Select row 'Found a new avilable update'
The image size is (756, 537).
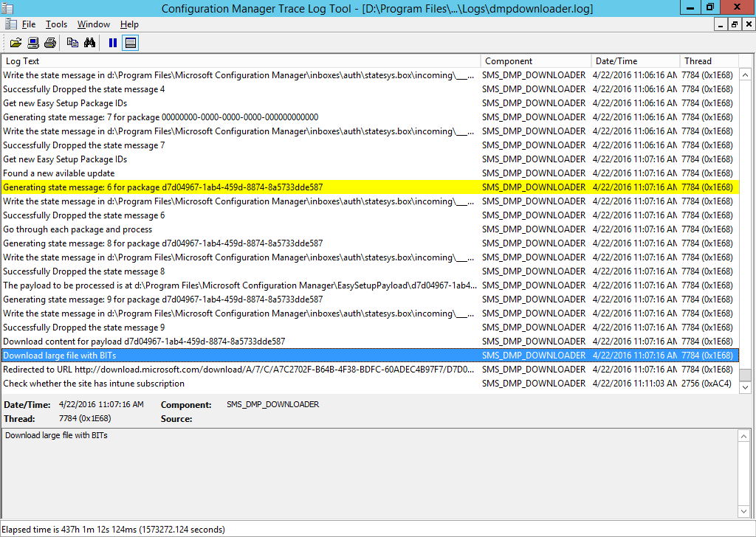tap(370, 173)
